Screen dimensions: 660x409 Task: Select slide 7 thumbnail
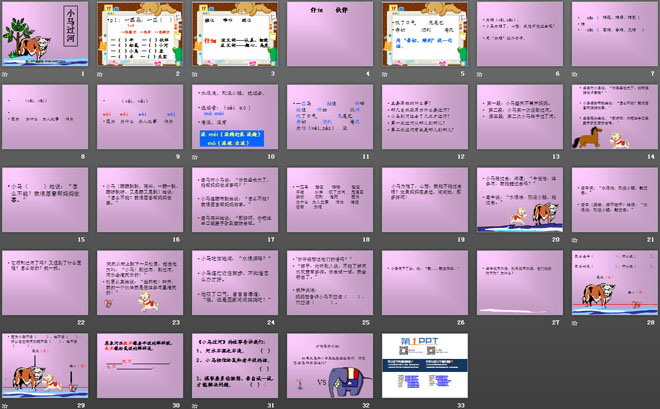pos(615,34)
